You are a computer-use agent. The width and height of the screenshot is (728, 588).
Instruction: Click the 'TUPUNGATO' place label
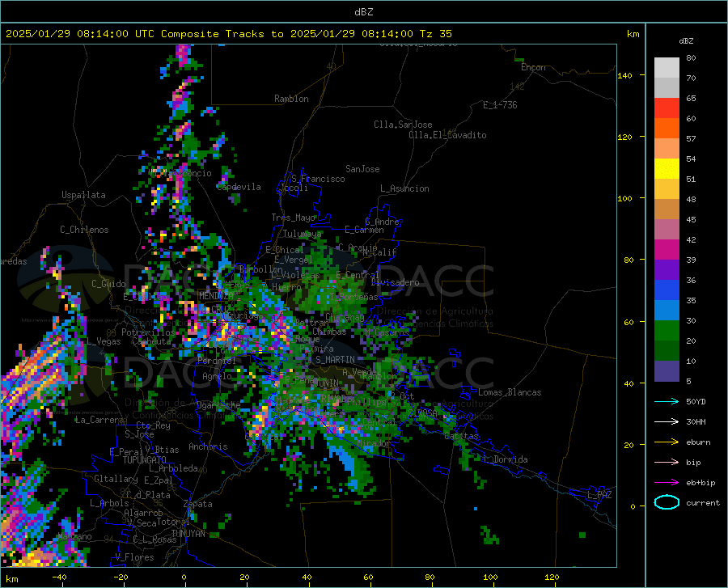pyautogui.click(x=145, y=460)
